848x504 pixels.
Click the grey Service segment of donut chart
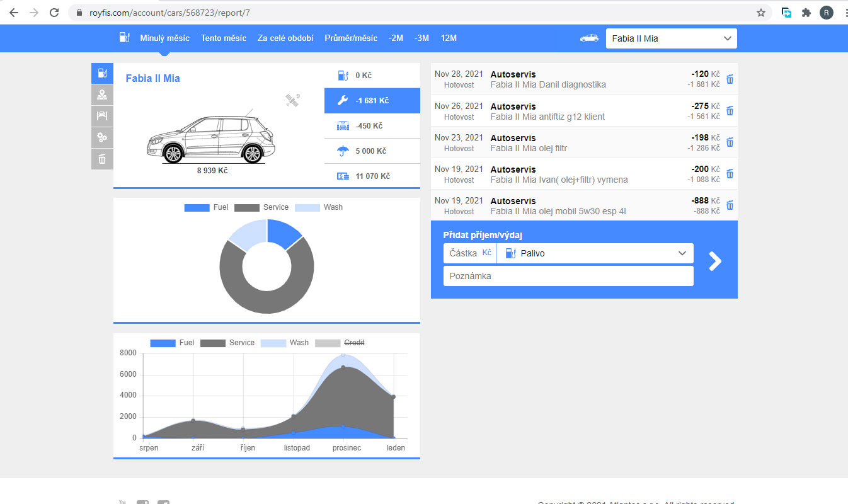[267, 302]
